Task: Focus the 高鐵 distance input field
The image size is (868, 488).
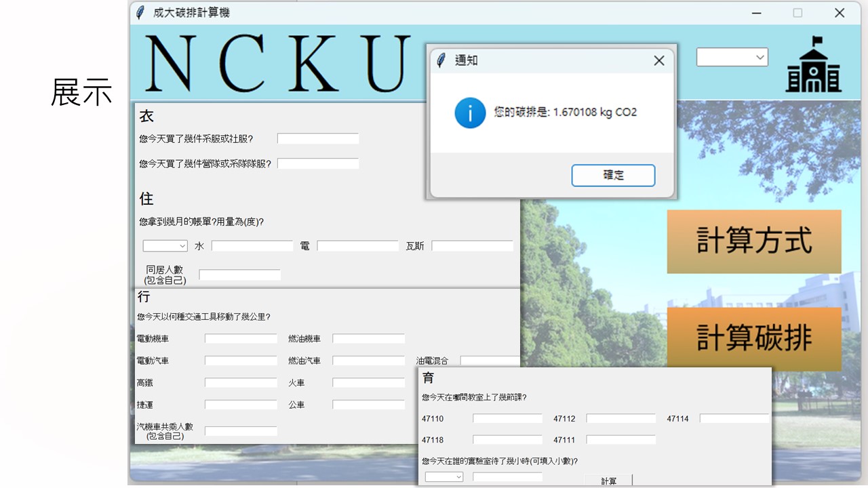Action: pyautogui.click(x=241, y=383)
